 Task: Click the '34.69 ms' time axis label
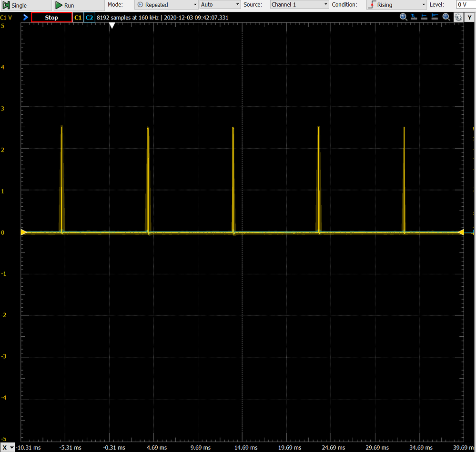pos(421,448)
